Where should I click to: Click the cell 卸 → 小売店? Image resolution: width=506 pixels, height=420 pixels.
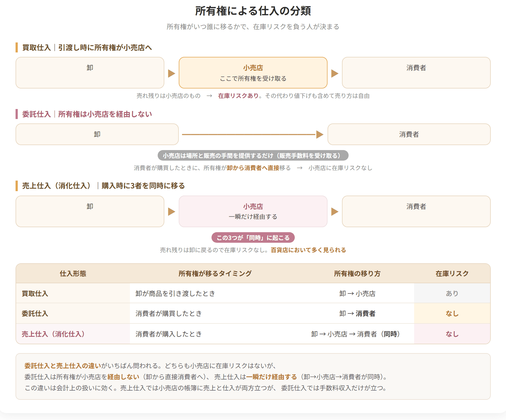[357, 294]
